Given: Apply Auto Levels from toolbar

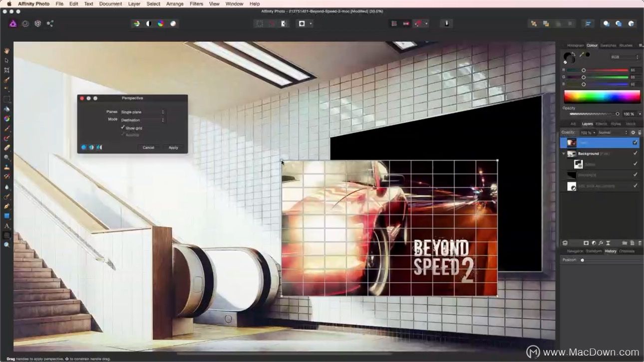Looking at the screenshot, I should coord(136,23).
